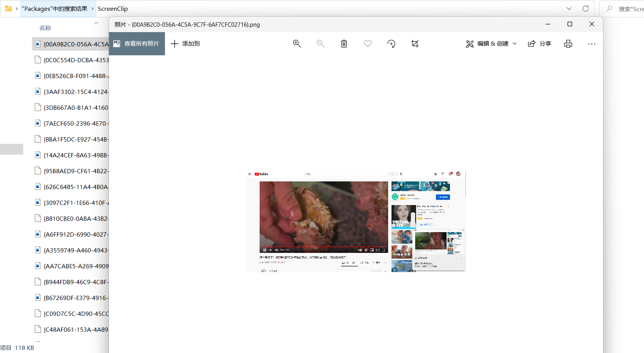Click 添加到 to add to album

click(185, 44)
